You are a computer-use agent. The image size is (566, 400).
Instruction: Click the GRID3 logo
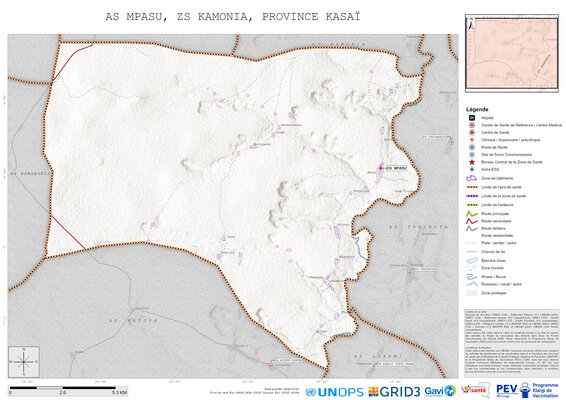pos(394,392)
